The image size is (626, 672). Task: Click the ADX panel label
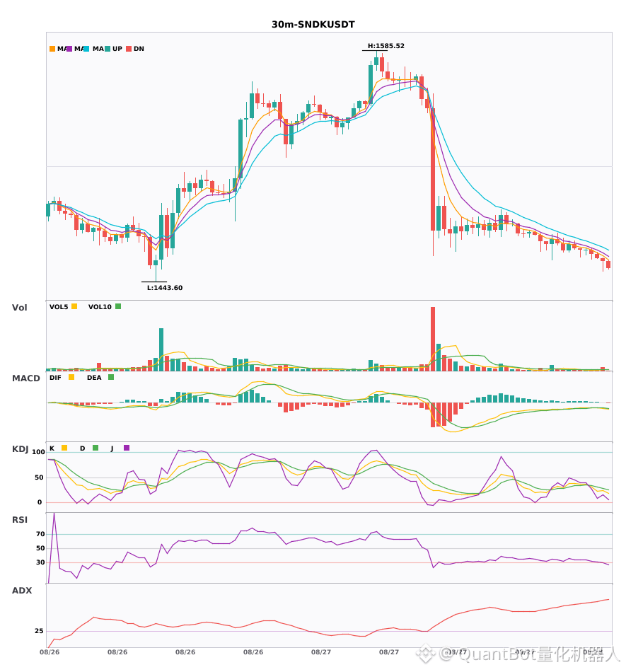coord(22,591)
